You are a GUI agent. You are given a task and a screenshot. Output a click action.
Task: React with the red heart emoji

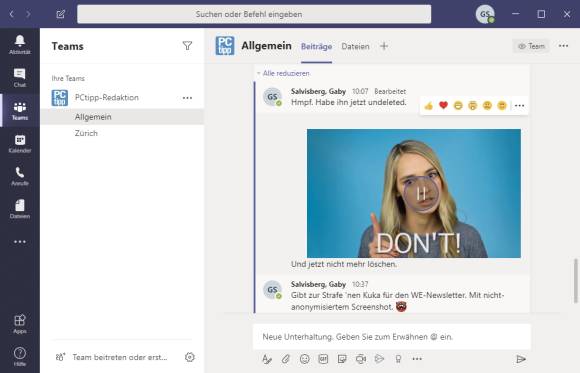pyautogui.click(x=443, y=105)
